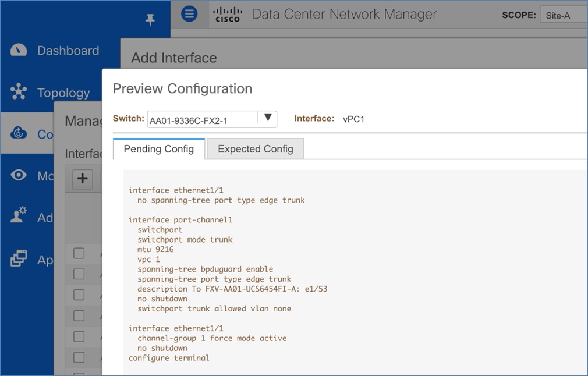588x376 pixels.
Task: Click the pin icon atop the sidebar
Action: [x=150, y=19]
